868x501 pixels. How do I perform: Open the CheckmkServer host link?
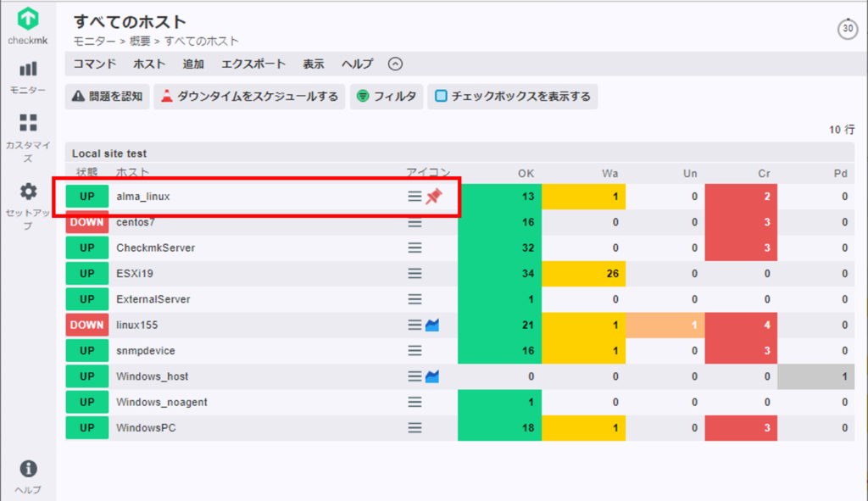[156, 248]
